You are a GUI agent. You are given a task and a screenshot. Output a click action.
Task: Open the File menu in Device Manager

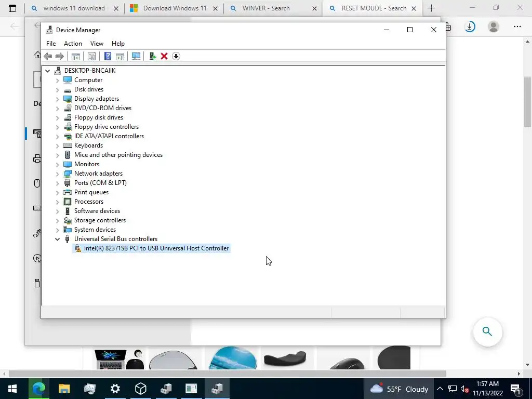(x=51, y=44)
